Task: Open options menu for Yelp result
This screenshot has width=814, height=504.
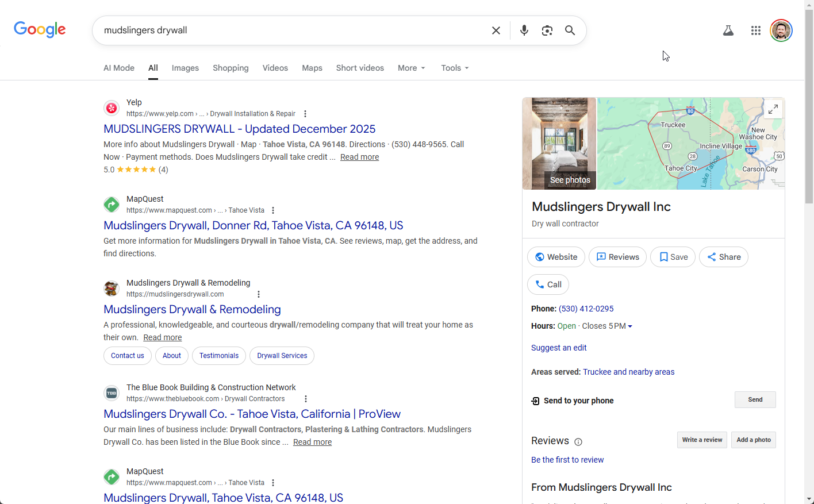Action: [x=305, y=114]
